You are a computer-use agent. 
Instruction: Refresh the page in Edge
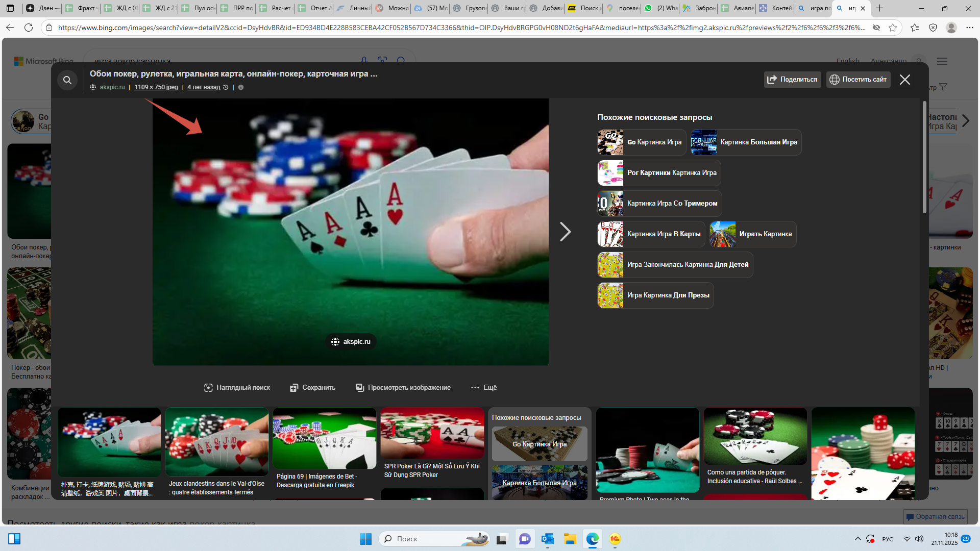tap(29, 28)
